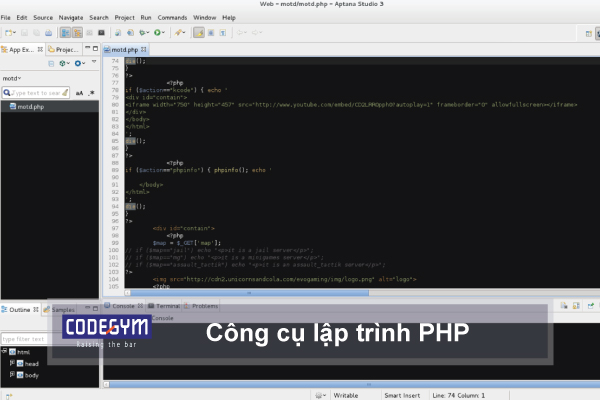The width and height of the screenshot is (600, 400).
Task: Click the green deploy icon in explorer
Action: [x=62, y=63]
